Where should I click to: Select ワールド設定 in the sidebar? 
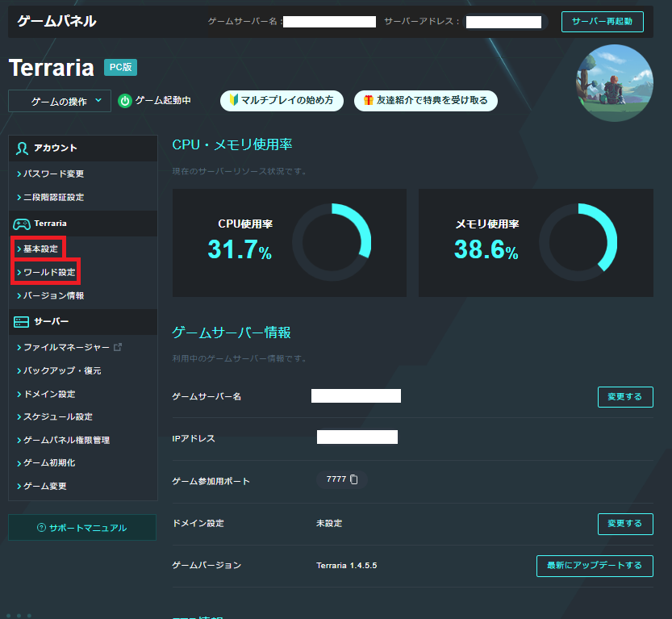tap(48, 272)
